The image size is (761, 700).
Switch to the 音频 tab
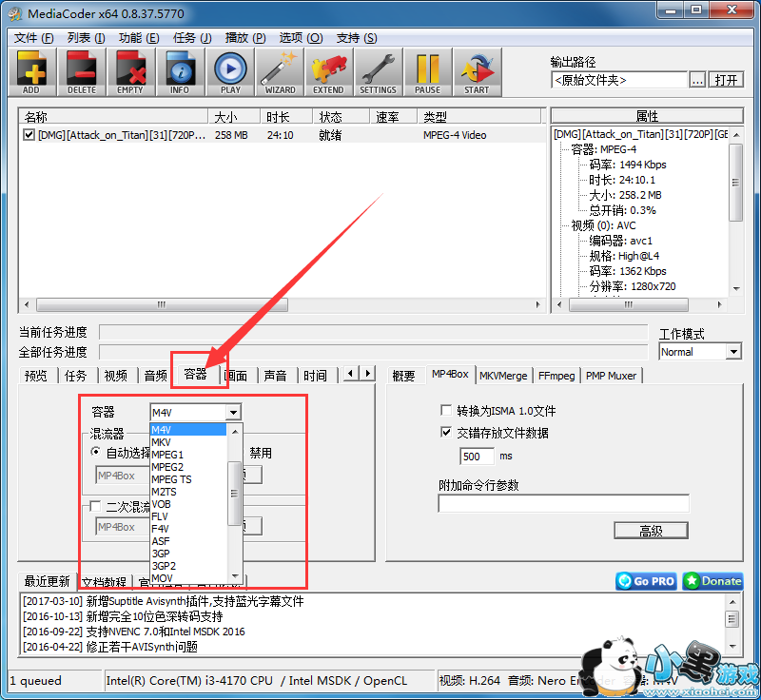click(x=155, y=376)
